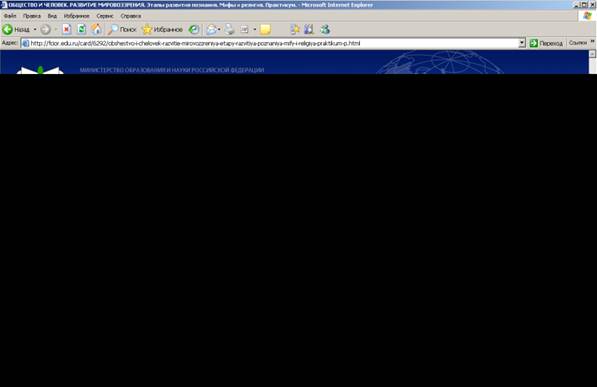Expand the Mail dropdown arrow
The image size is (597, 387).
[219, 29]
